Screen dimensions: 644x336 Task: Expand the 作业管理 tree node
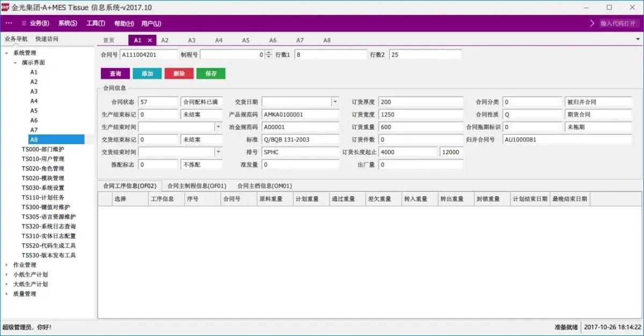6,265
